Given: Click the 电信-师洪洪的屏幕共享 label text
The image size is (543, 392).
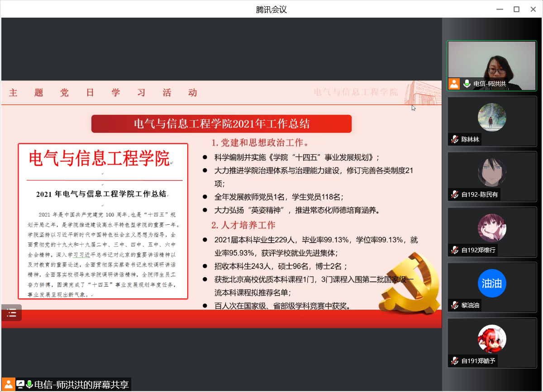Looking at the screenshot, I should pyautogui.click(x=82, y=385).
